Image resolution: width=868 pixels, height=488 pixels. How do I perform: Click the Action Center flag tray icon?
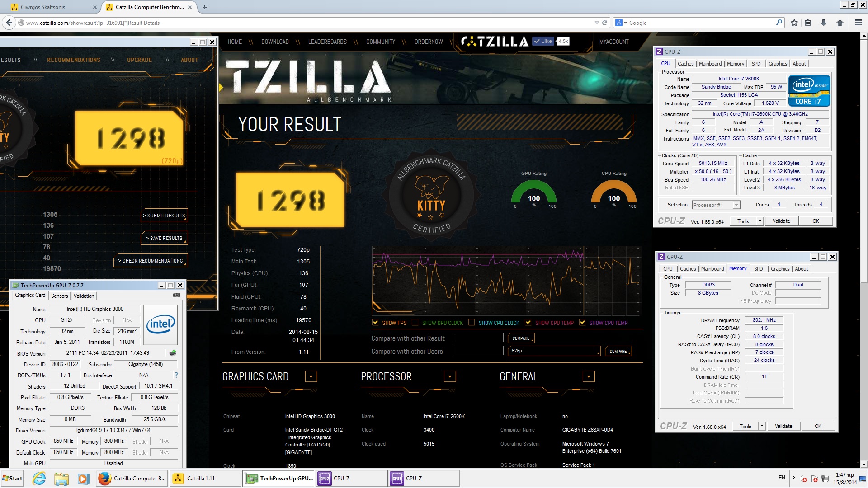click(x=814, y=479)
